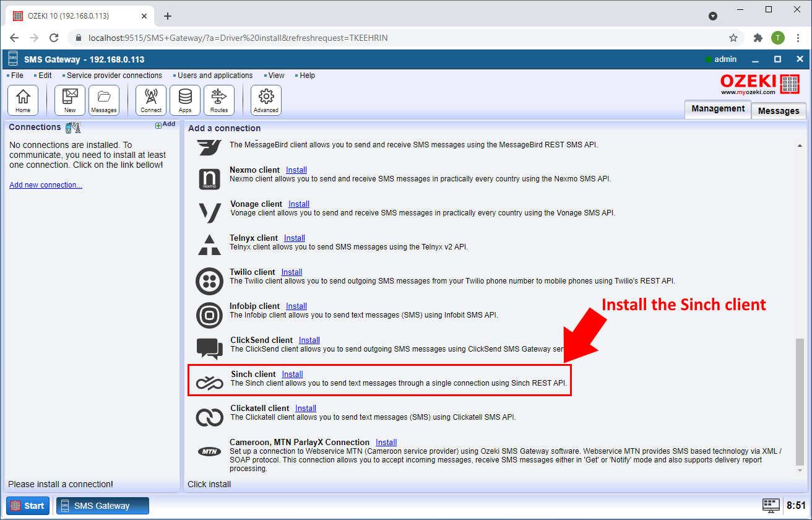Bookmark this page with star icon
812x520 pixels.
point(733,38)
